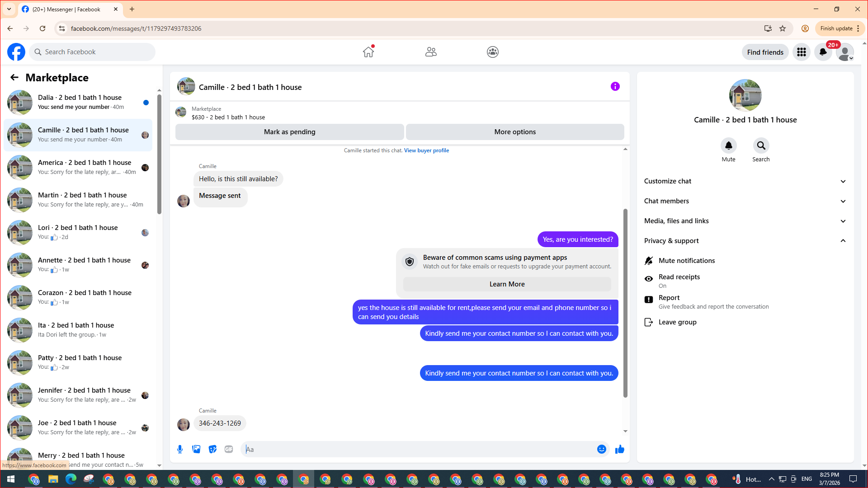This screenshot has width=868, height=488.
Task: Open the emoji picker in message box
Action: tap(602, 449)
